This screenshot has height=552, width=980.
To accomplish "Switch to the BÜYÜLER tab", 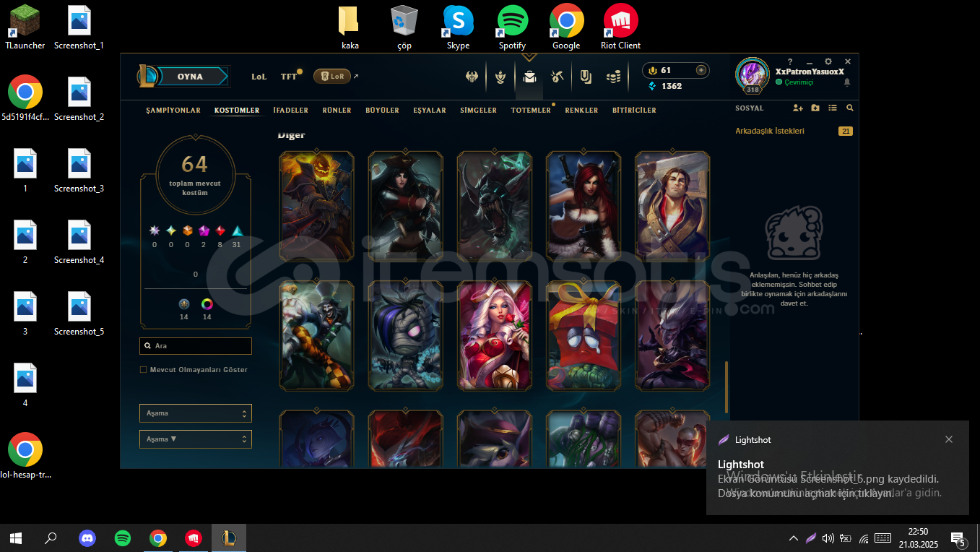I will coord(382,111).
